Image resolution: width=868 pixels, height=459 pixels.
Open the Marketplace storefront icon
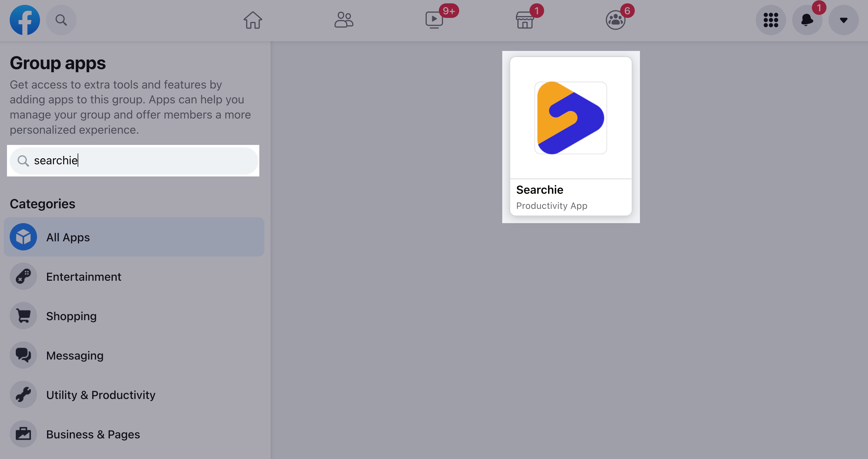(525, 20)
